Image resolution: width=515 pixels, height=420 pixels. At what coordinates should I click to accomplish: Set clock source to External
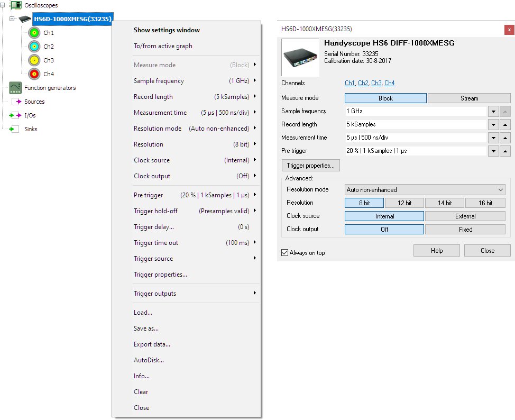465,216
